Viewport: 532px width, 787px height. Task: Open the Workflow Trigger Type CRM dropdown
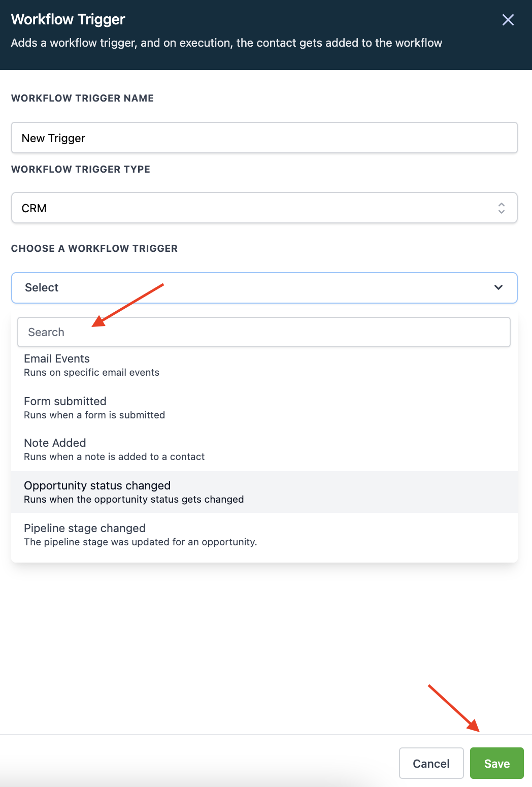point(264,208)
